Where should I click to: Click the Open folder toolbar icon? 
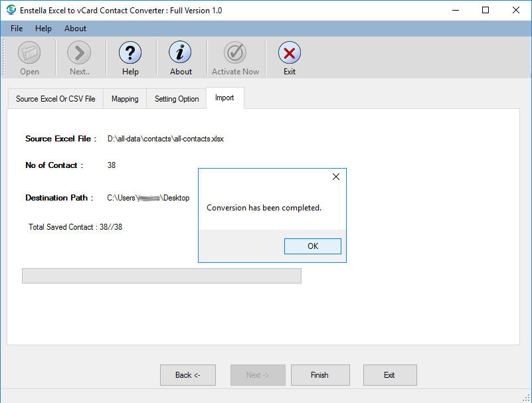pyautogui.click(x=29, y=53)
